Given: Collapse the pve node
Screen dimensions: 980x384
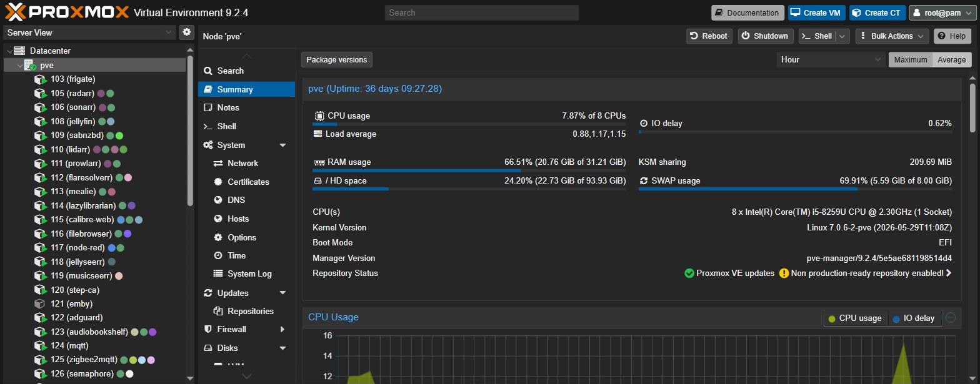Looking at the screenshot, I should click(21, 65).
